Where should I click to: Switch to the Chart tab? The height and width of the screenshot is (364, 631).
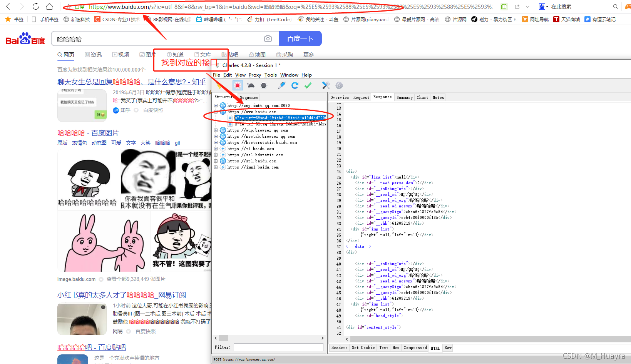click(x=422, y=97)
